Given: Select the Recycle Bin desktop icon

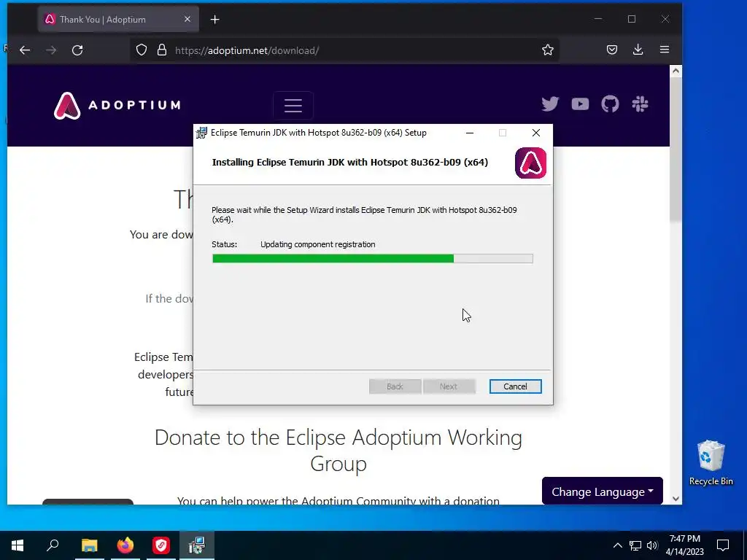Looking at the screenshot, I should click(711, 463).
